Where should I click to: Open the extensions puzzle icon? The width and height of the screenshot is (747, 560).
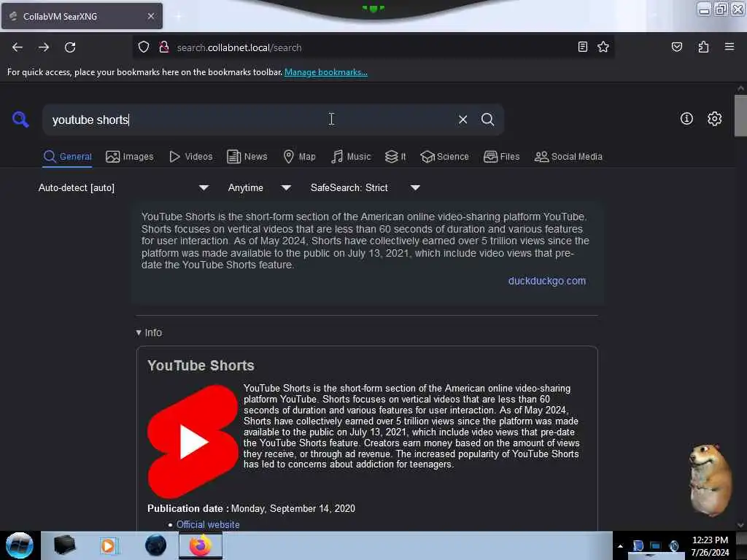coord(703,47)
